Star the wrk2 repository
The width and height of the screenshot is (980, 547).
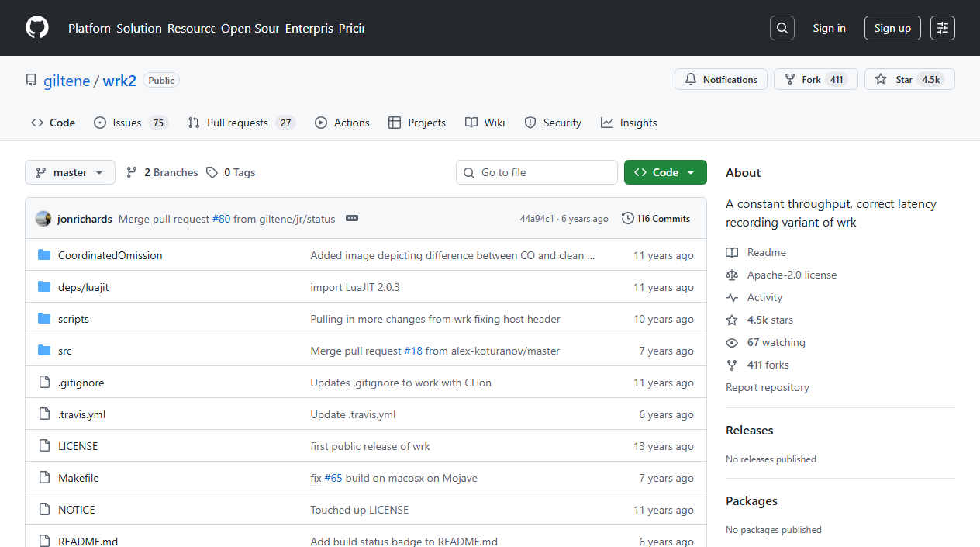[909, 79]
